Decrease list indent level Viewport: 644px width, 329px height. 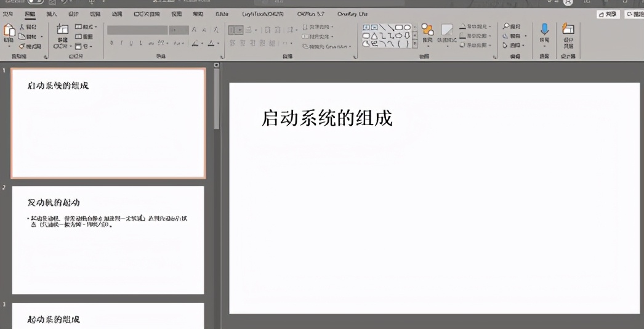pos(267,30)
